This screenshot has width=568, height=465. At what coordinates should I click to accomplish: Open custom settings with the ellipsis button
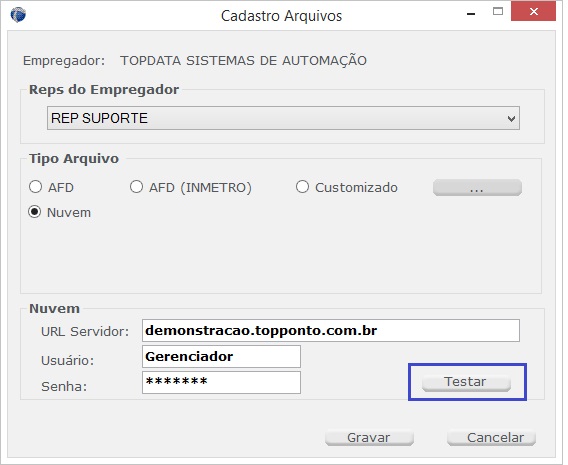pyautogui.click(x=477, y=188)
